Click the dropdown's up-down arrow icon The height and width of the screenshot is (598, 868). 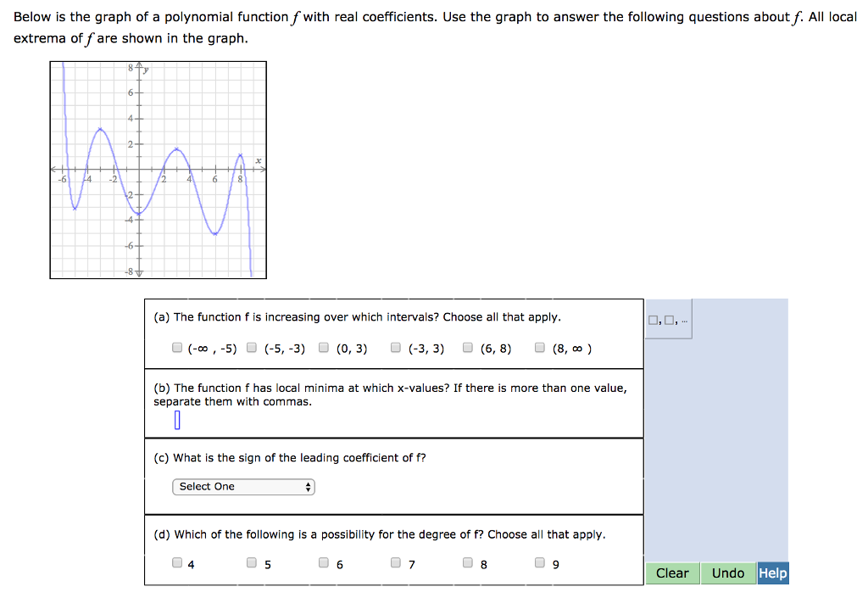(x=308, y=486)
